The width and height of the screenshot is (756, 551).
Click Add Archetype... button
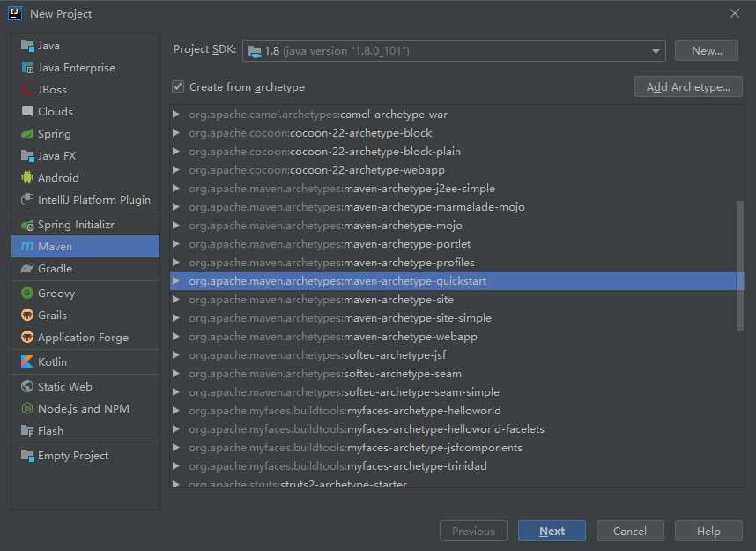pos(688,87)
